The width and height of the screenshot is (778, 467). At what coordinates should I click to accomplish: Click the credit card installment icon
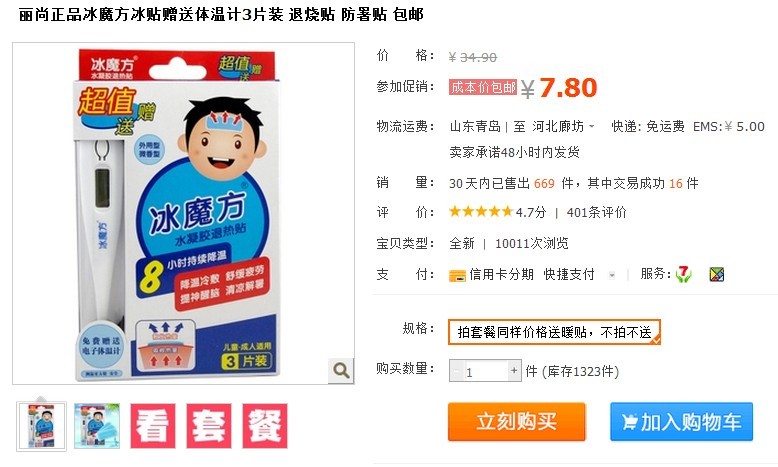pos(457,275)
